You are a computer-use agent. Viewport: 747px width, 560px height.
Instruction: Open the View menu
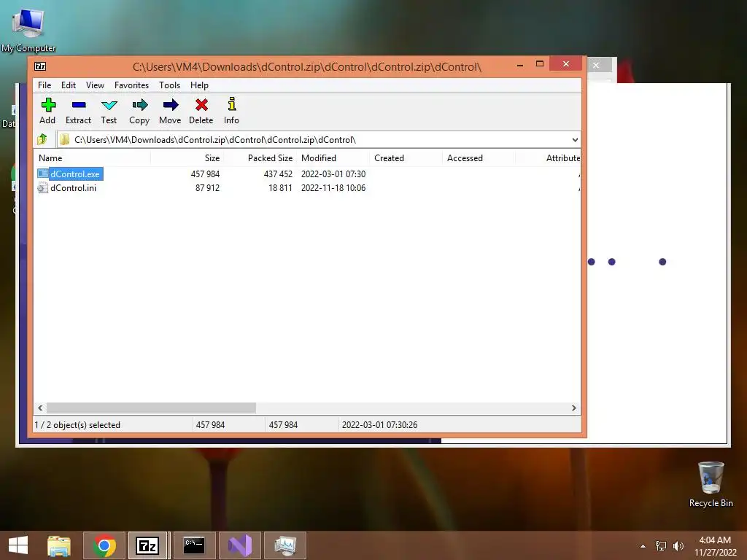pyautogui.click(x=95, y=85)
